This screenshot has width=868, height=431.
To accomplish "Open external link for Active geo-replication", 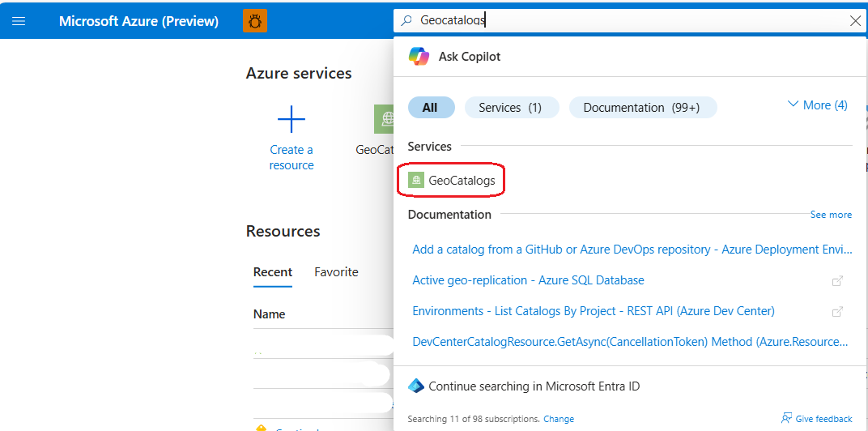I will point(838,280).
